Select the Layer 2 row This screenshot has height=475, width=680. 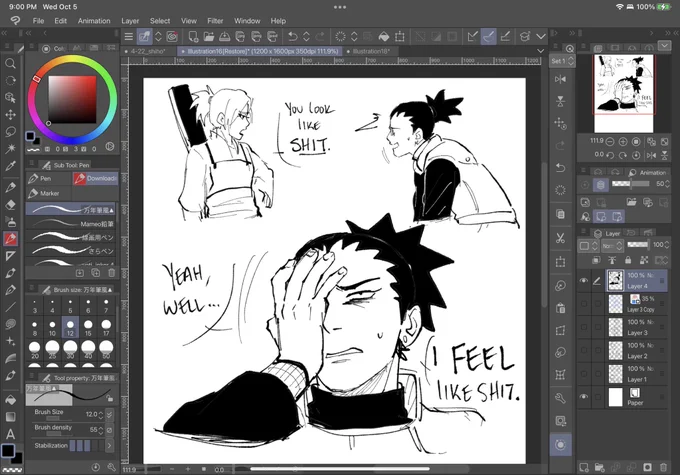(x=636, y=351)
